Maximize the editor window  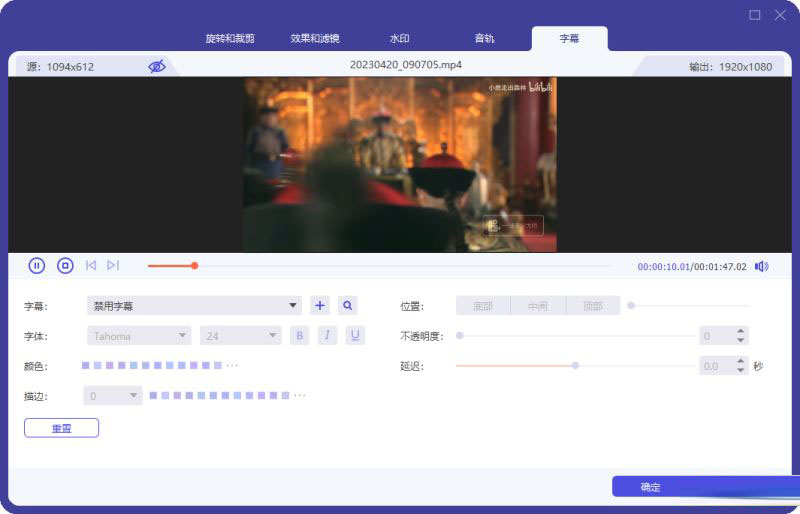755,15
